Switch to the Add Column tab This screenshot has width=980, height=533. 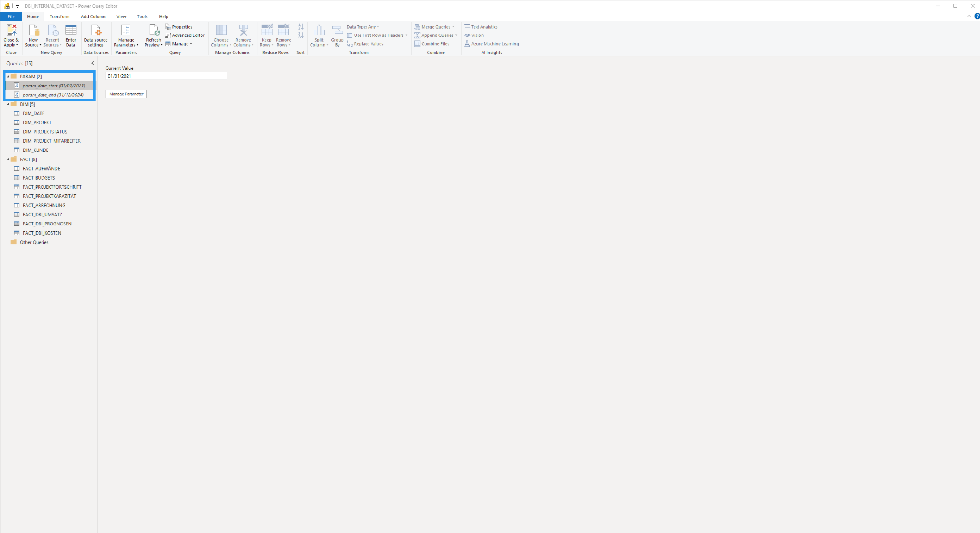click(x=93, y=16)
